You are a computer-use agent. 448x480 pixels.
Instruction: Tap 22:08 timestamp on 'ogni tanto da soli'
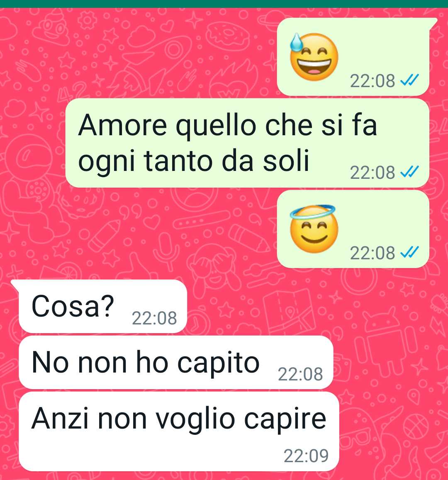point(373,172)
